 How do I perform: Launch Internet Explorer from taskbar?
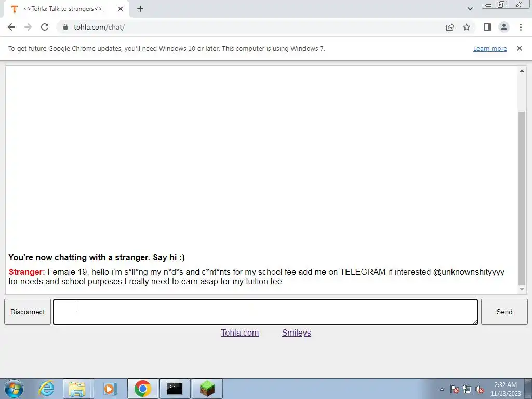click(46, 389)
